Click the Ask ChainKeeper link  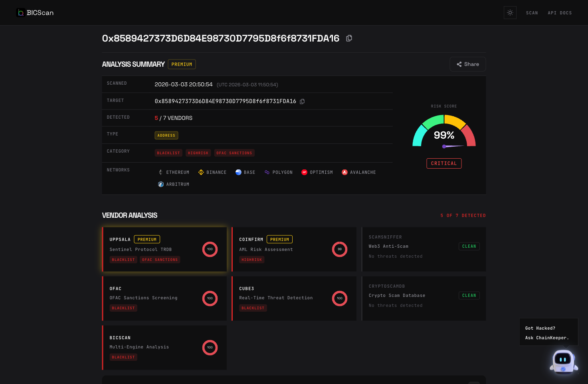pyautogui.click(x=548, y=338)
